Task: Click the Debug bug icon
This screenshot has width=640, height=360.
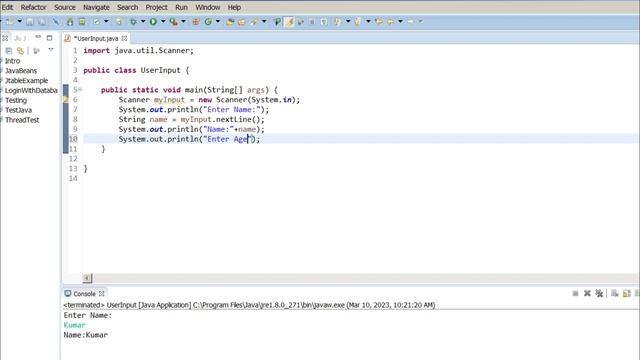Action: pos(133,21)
